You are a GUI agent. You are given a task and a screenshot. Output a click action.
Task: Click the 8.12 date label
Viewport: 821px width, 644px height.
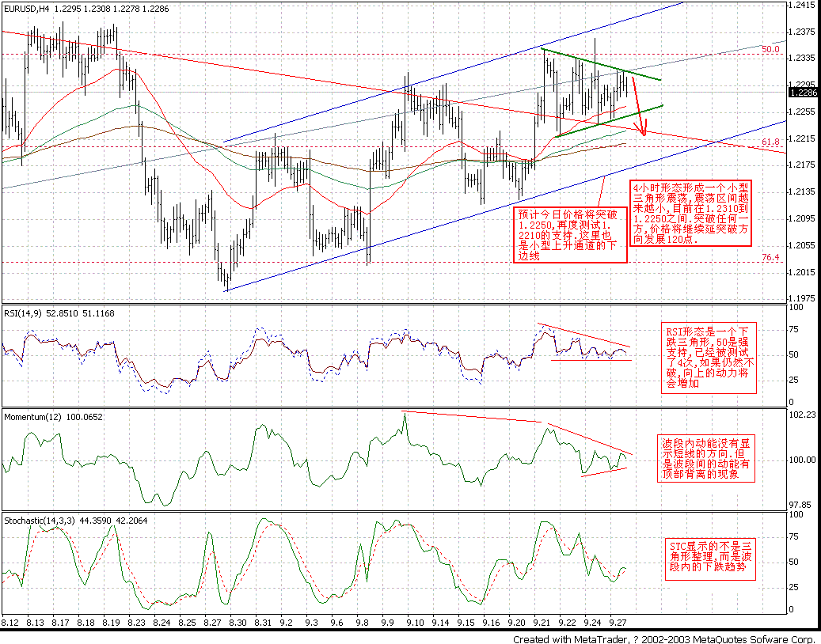tap(10, 622)
